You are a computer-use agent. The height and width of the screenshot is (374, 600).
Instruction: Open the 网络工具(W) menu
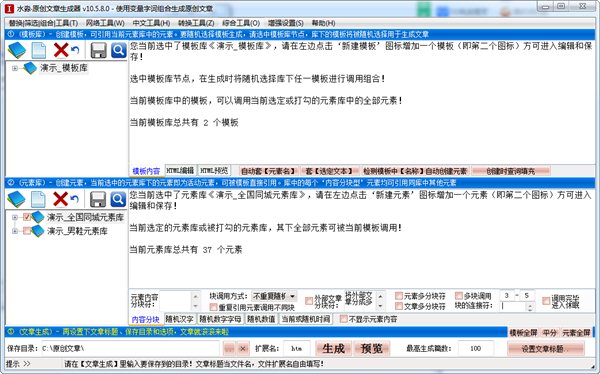[105, 23]
